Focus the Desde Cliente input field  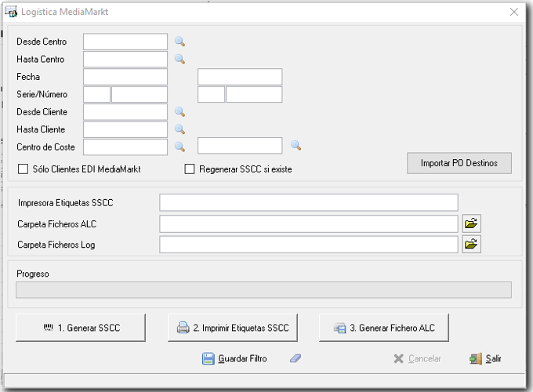coord(125,112)
